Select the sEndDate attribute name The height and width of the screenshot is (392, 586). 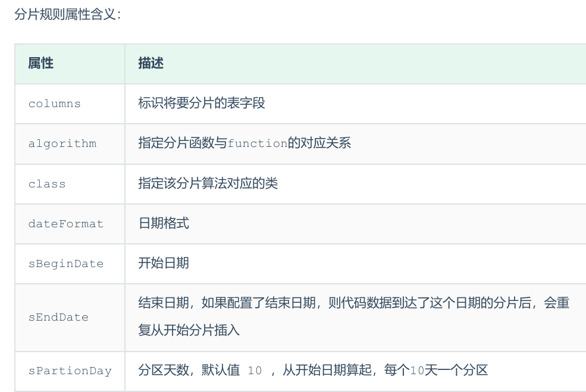click(58, 317)
